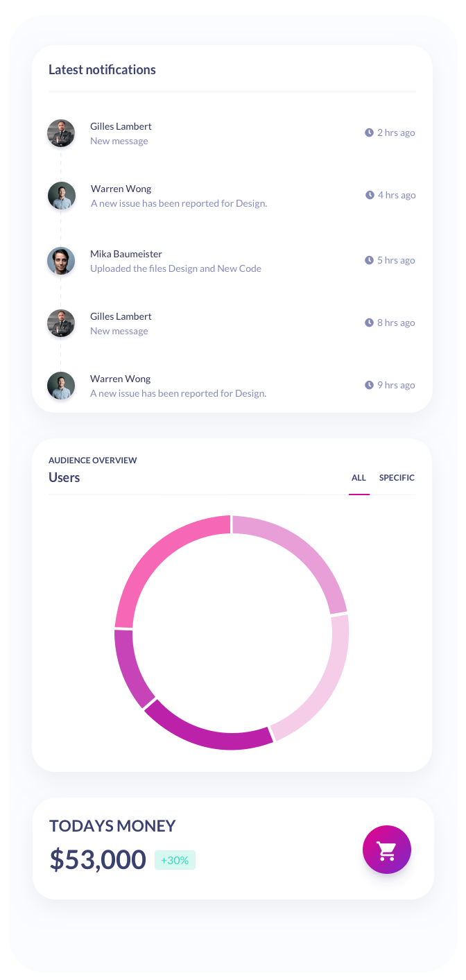Switch to the ALL tab
Image resolution: width=466 pixels, height=980 pixels.
pyautogui.click(x=359, y=478)
